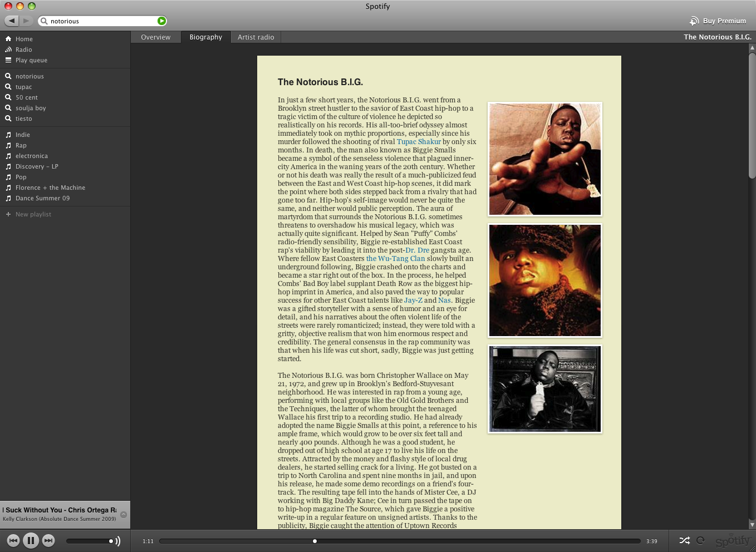Follow the Nas link
This screenshot has width=756, height=552.
444,300
